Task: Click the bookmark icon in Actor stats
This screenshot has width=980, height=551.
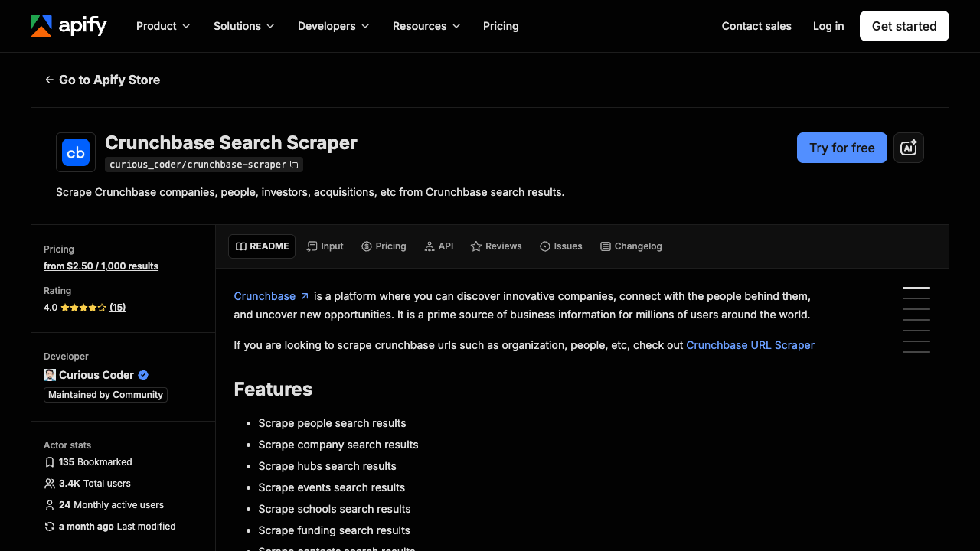Action: (x=50, y=462)
